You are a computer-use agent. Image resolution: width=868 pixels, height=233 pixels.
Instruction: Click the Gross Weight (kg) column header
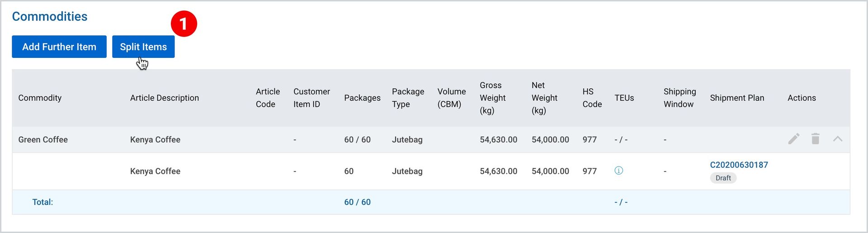(x=493, y=98)
